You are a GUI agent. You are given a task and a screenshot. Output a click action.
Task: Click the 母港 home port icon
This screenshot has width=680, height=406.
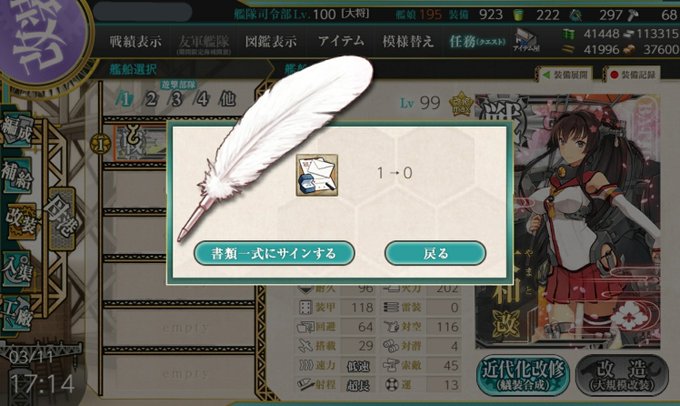(62, 218)
